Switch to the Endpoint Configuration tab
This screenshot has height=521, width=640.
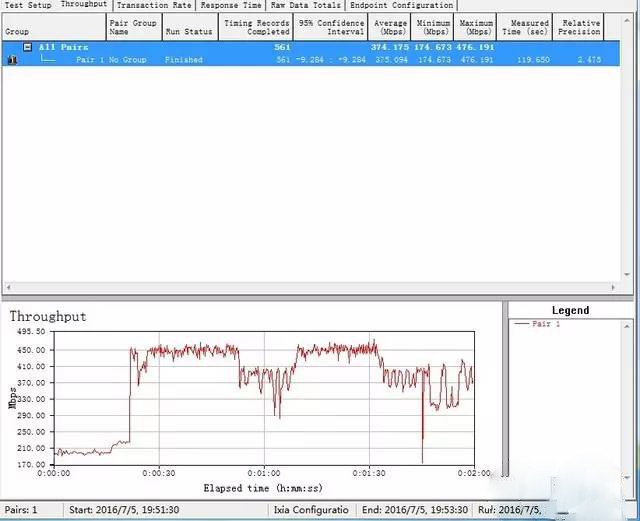(x=401, y=5)
